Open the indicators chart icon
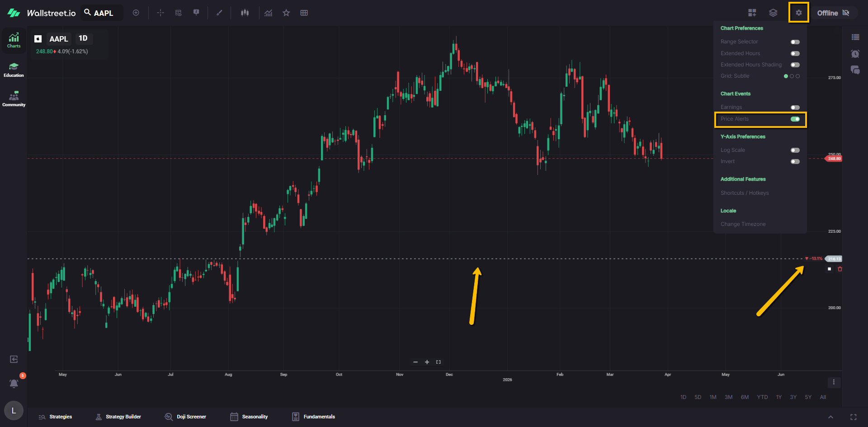Viewport: 868px width, 427px height. pyautogui.click(x=269, y=13)
